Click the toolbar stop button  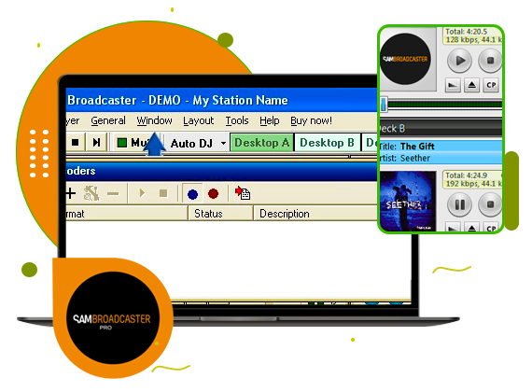click(x=76, y=142)
